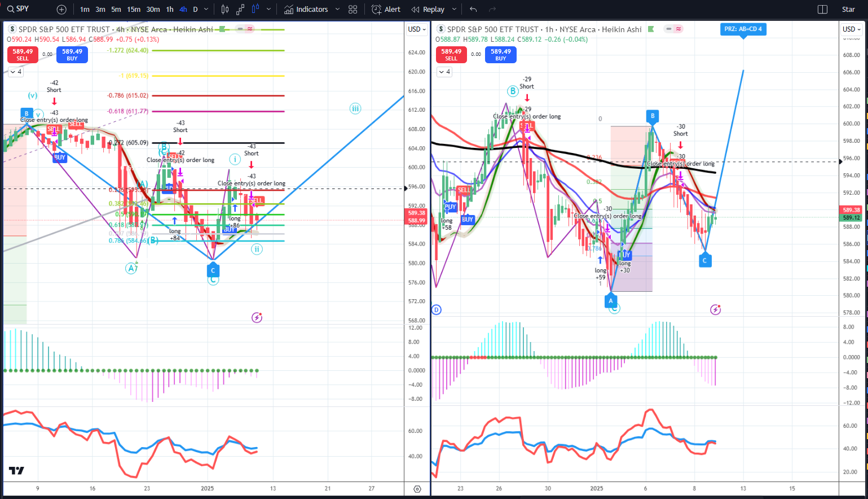Click the blue C point marker on 1h chart
Image resolution: width=868 pixels, height=499 pixels.
pyautogui.click(x=704, y=260)
